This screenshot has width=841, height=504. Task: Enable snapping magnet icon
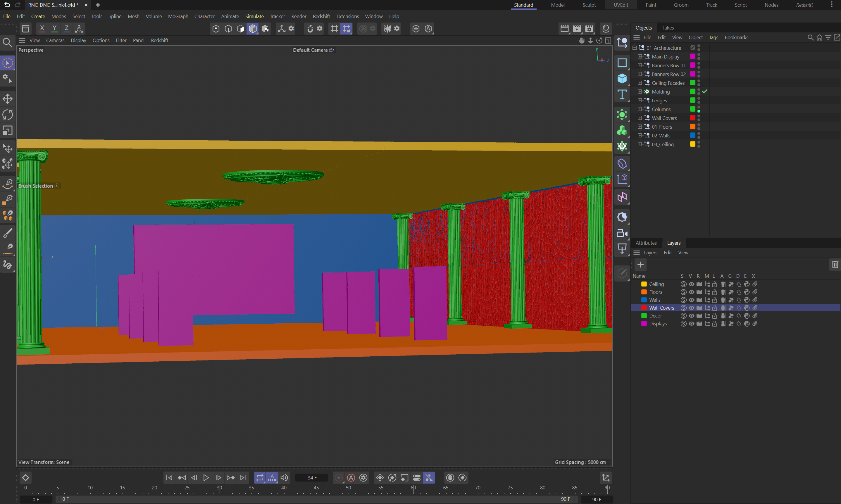310,29
